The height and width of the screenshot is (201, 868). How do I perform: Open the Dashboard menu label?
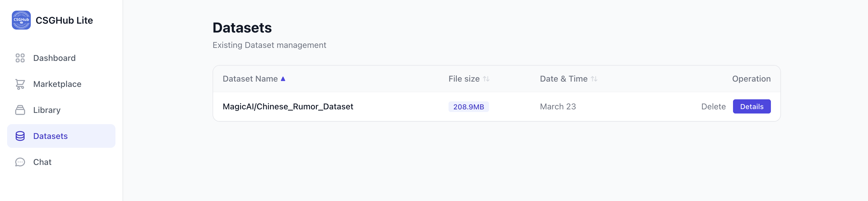click(x=54, y=58)
